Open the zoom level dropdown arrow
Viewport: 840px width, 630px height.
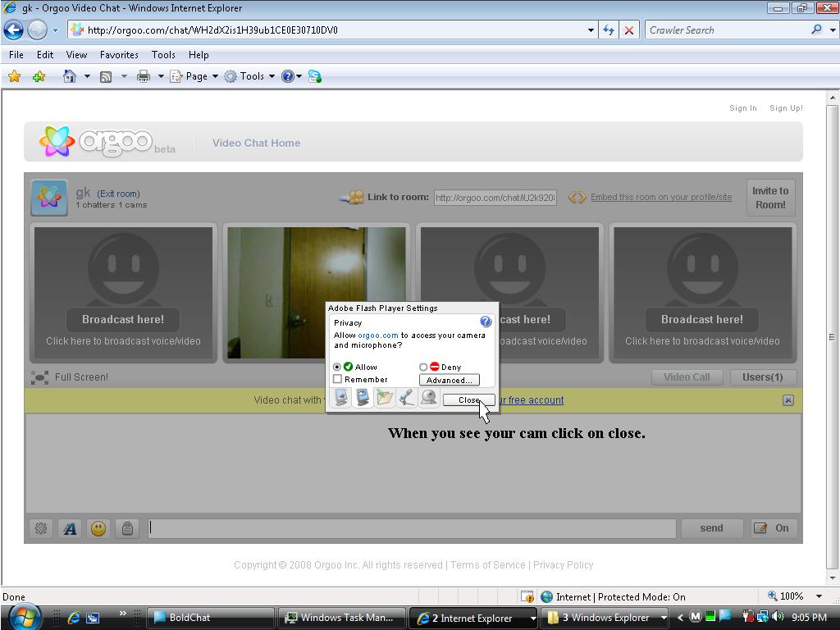819,596
